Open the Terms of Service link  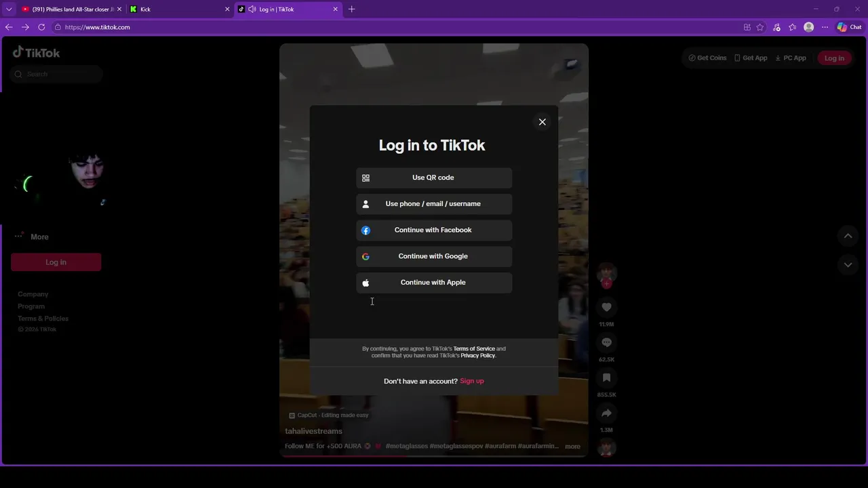[474, 348]
